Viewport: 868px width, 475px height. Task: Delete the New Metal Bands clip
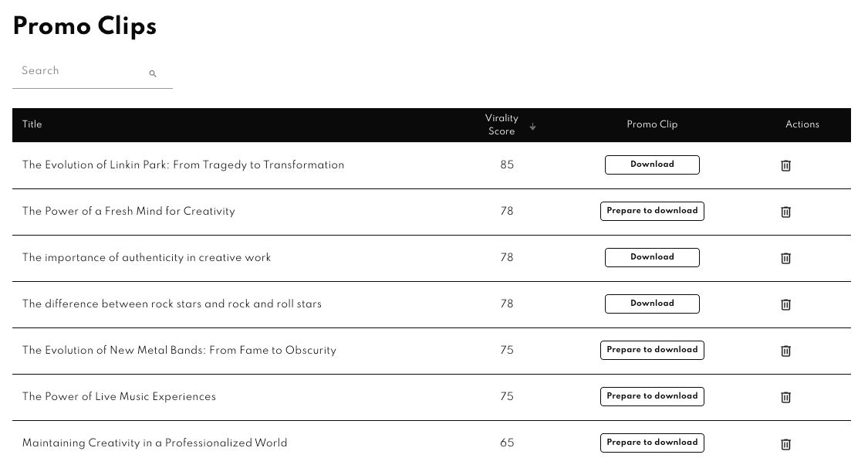pos(785,351)
